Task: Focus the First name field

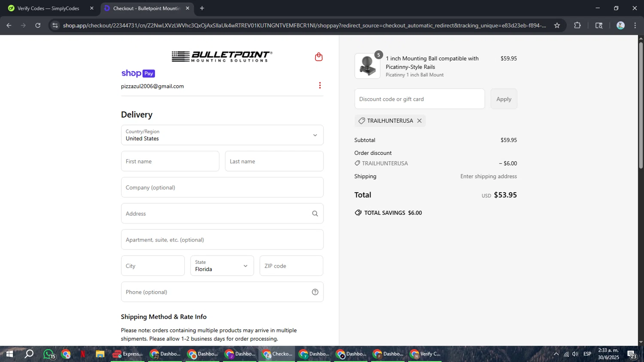Action: pyautogui.click(x=170, y=161)
